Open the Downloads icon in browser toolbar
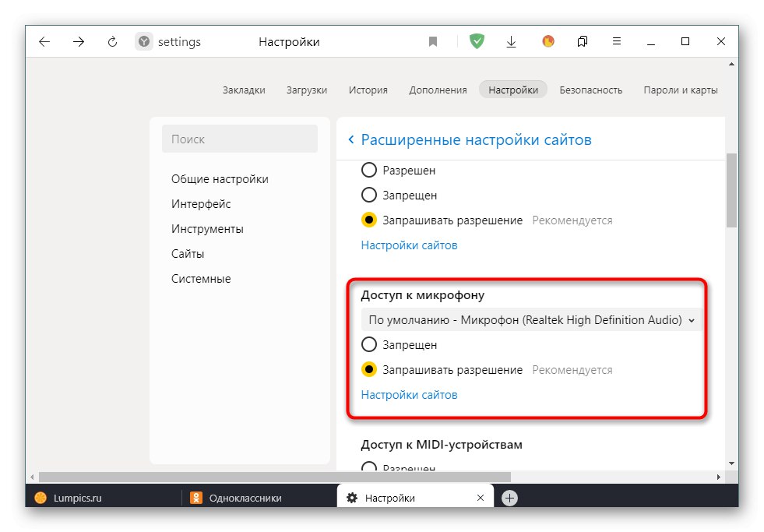 tap(511, 41)
